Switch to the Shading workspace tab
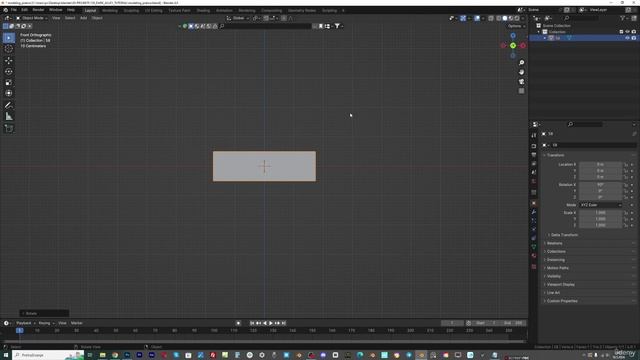Viewport: 640px width, 360px height. (203, 10)
